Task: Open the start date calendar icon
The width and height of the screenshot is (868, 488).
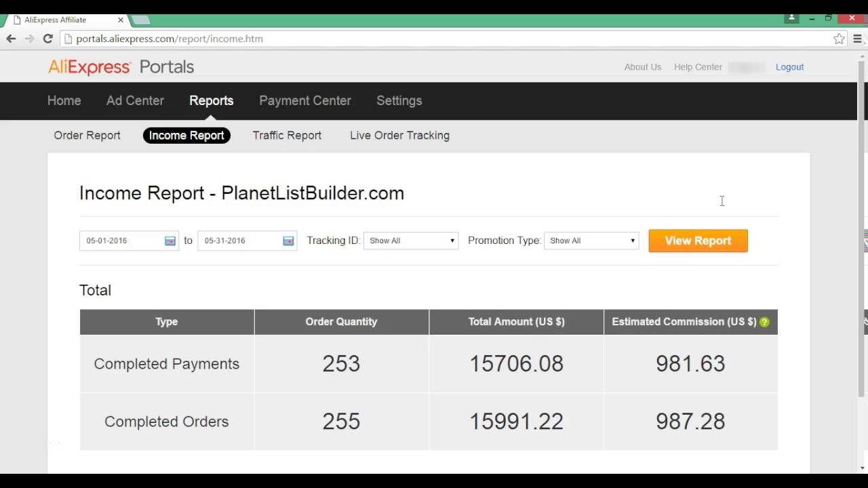Action: [170, 241]
